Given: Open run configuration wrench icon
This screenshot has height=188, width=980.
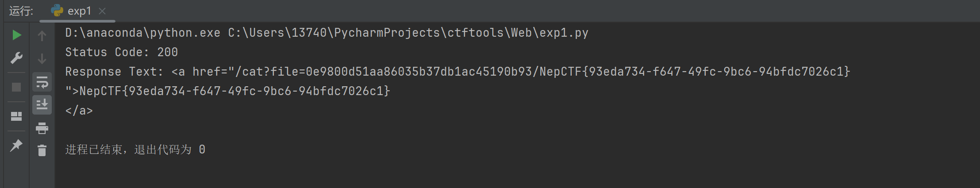Looking at the screenshot, I should tap(17, 58).
